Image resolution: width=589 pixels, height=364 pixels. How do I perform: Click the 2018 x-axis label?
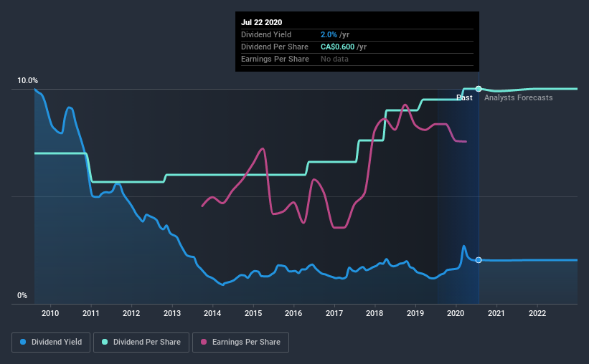point(374,313)
